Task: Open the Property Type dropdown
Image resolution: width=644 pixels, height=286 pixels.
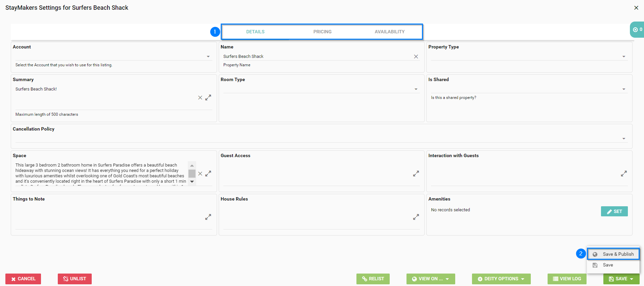Action: coord(624,57)
